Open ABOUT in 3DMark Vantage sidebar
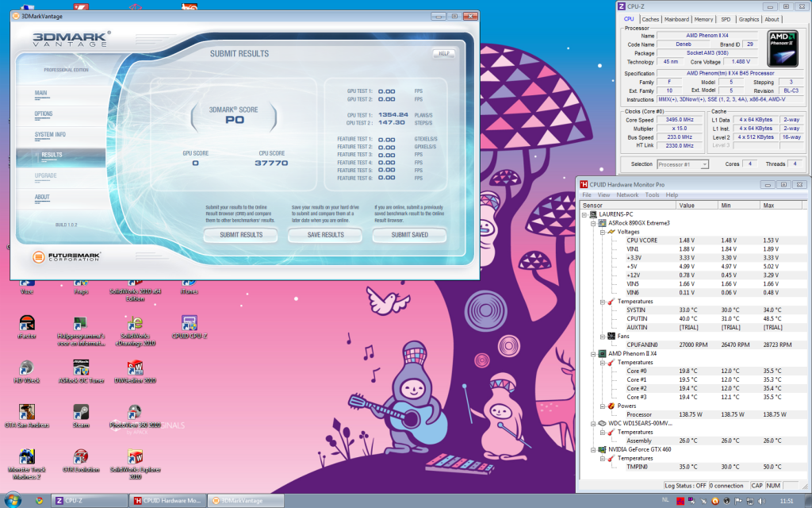Viewport: 812px width, 508px height. 42,197
